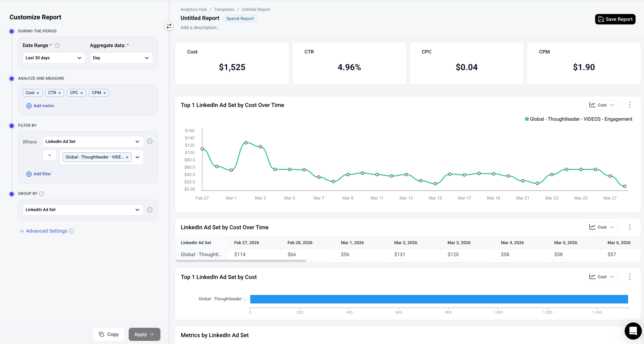Remove the Group By row
The width and height of the screenshot is (644, 344).
tap(150, 210)
